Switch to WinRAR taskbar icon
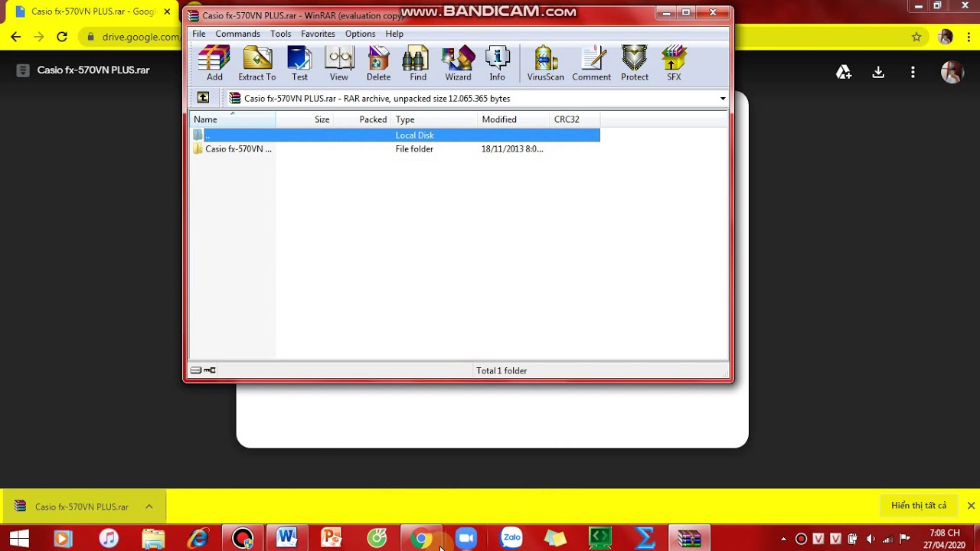Image resolution: width=980 pixels, height=551 pixels. [689, 539]
